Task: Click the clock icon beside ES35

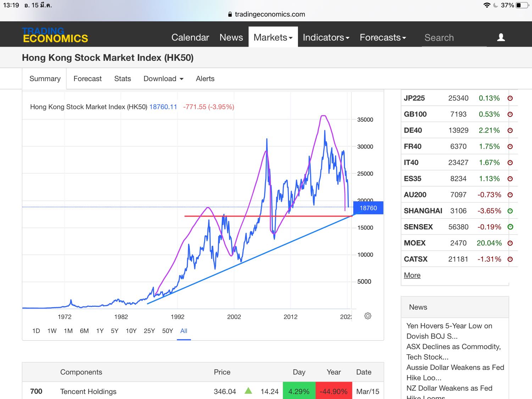Action: click(510, 179)
